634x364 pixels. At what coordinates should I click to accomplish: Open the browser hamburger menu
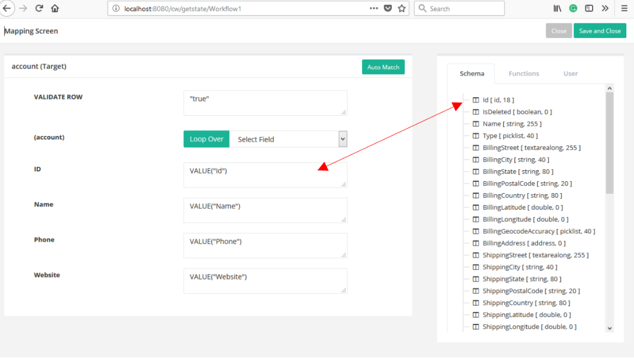point(624,8)
